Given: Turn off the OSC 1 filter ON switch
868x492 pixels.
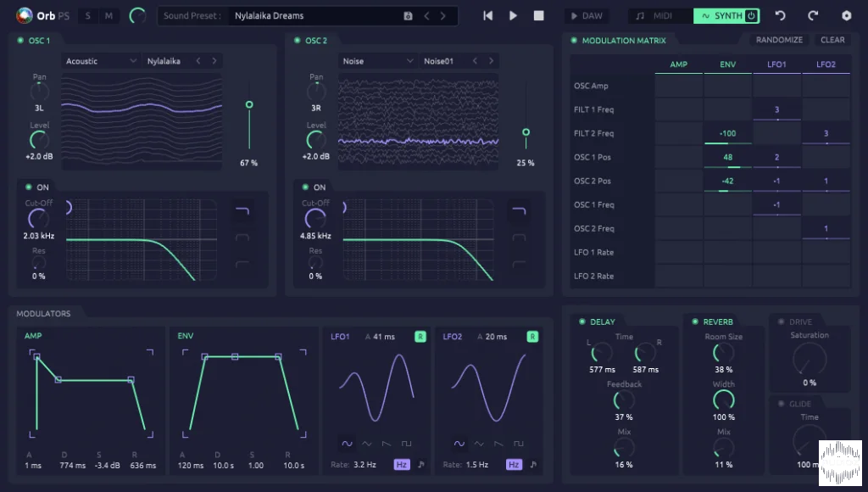Looking at the screenshot, I should [28, 187].
